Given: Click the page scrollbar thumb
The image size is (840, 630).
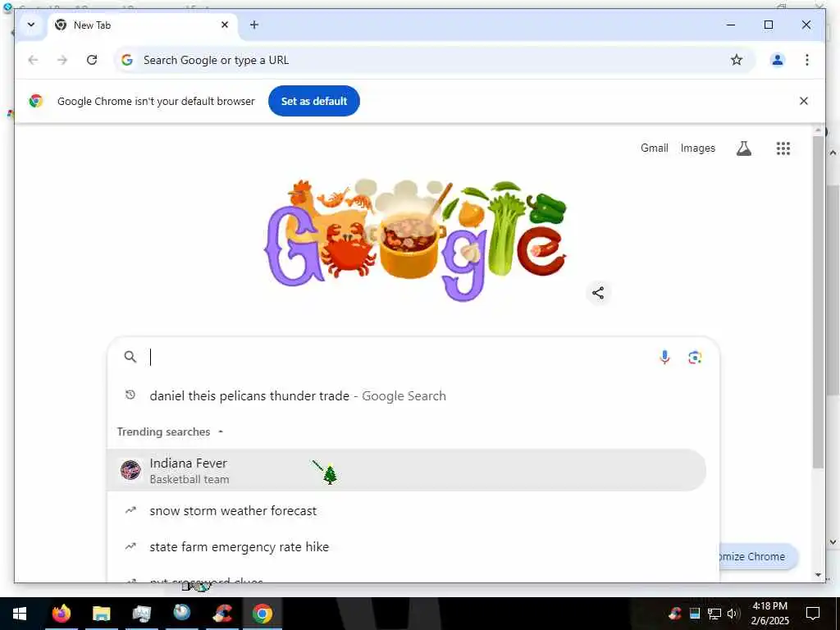Looking at the screenshot, I should click(818, 303).
